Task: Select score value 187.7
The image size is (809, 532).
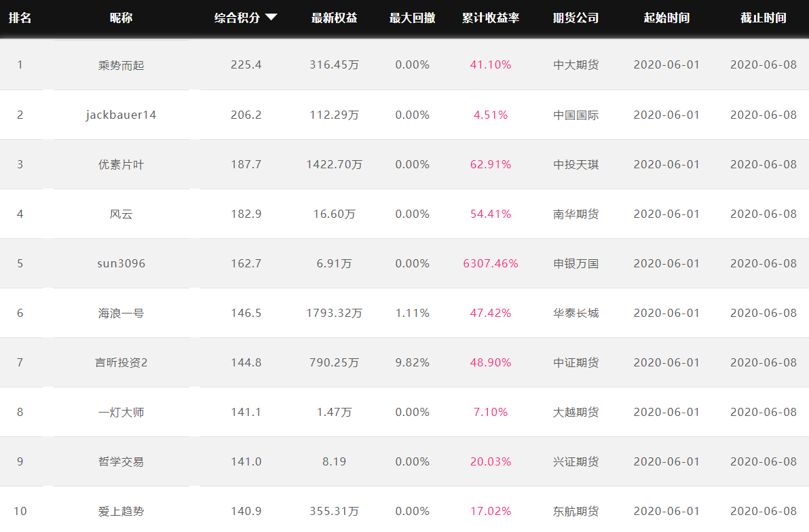Action: pyautogui.click(x=246, y=164)
